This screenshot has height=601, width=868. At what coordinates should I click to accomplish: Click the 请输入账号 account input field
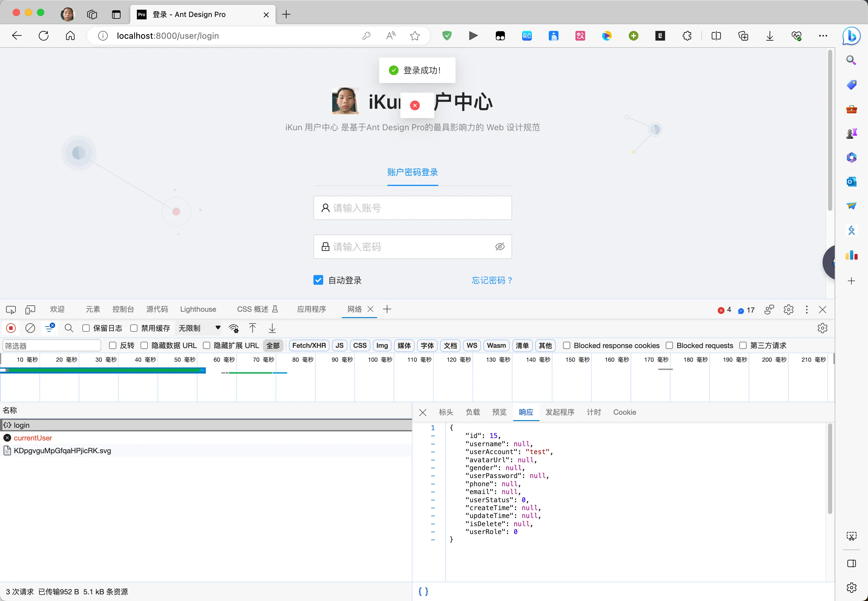412,208
